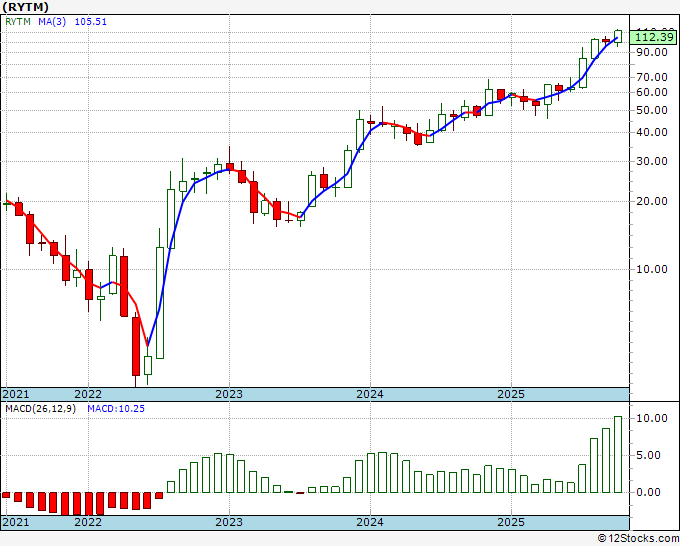The image size is (680, 546).
Task: Click 2024 on the MACD time axis
Action: (x=370, y=522)
